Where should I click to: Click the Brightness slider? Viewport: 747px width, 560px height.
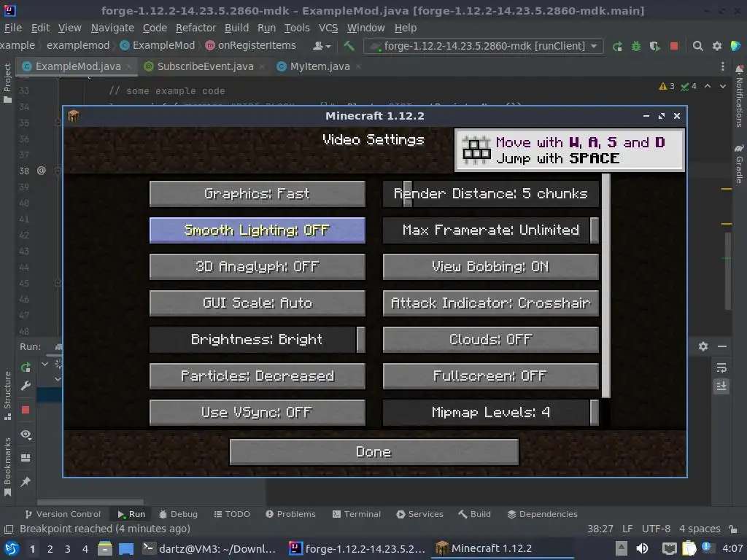258,340
